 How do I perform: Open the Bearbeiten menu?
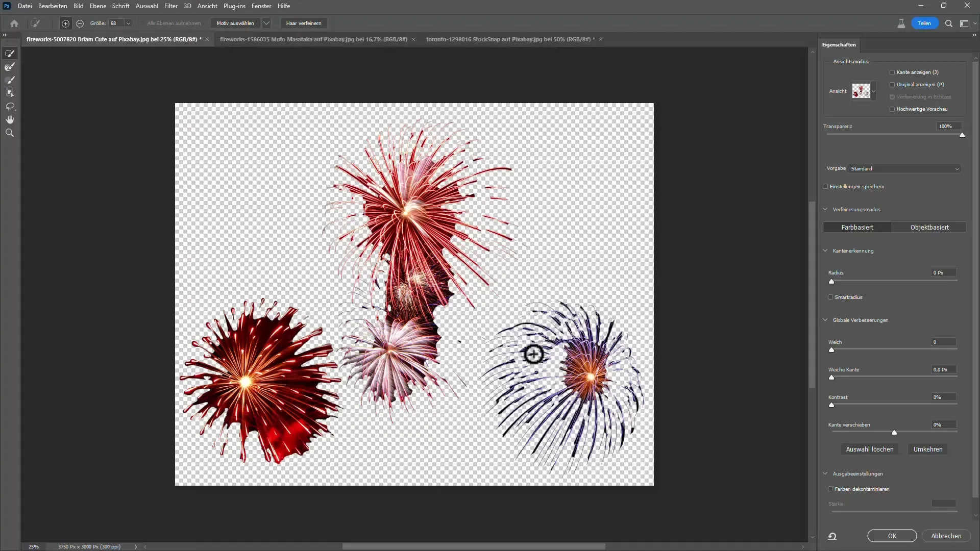click(x=53, y=6)
